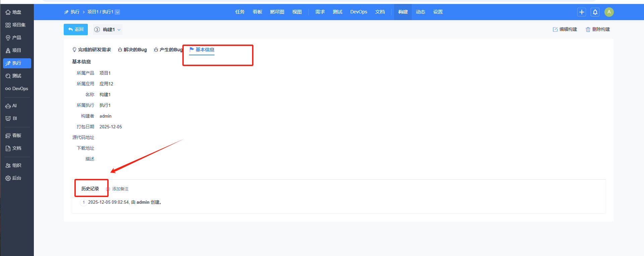Click the 所属应用 value 应用12
Screen dimensions: 644x256
click(x=106, y=84)
